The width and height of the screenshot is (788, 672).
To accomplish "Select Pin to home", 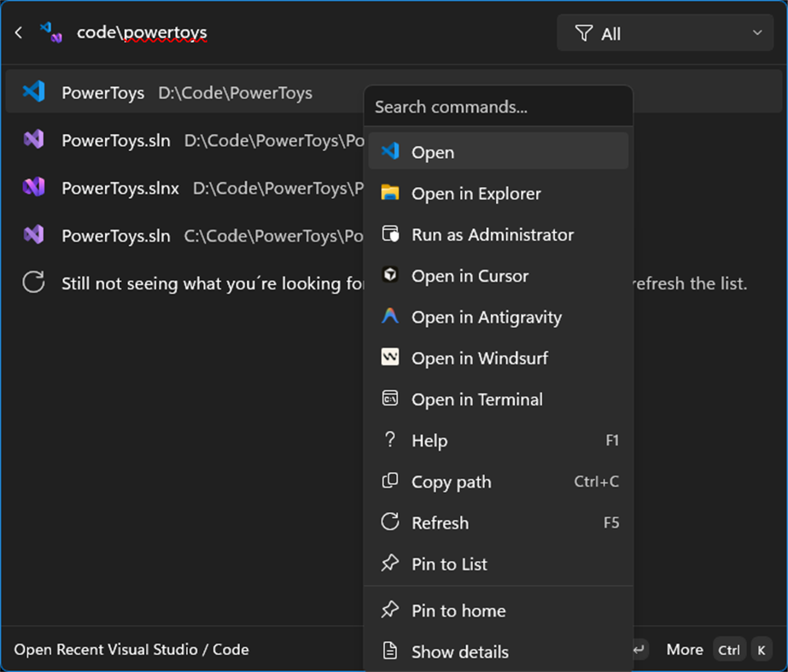I will tap(498, 611).
